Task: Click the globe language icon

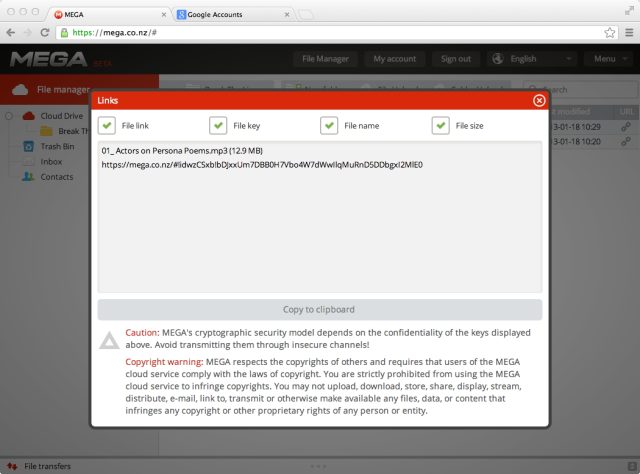Action: pos(498,59)
